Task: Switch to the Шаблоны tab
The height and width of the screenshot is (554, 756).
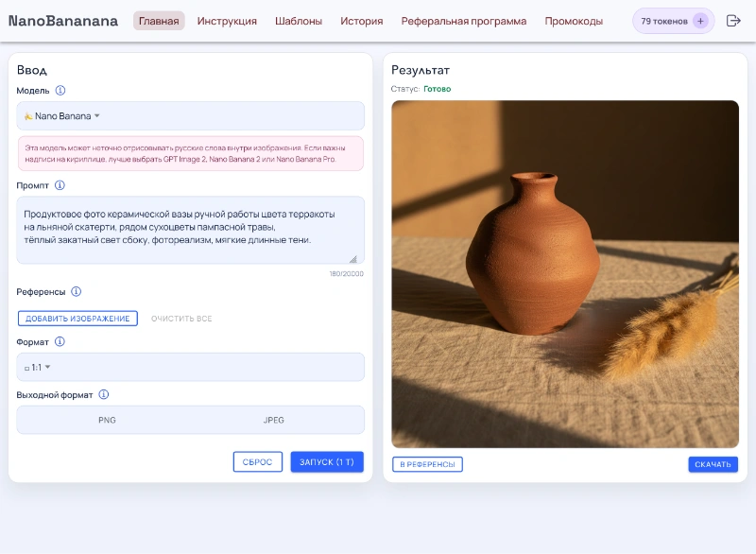Action: tap(299, 21)
